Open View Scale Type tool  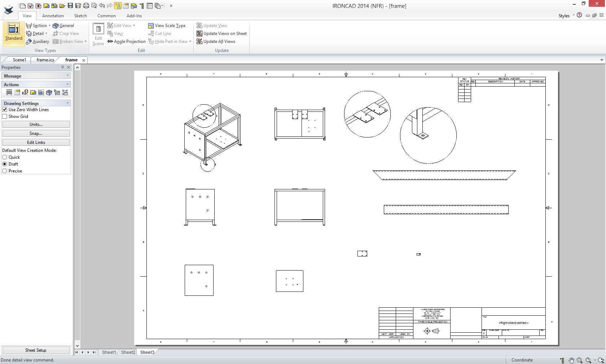click(167, 26)
